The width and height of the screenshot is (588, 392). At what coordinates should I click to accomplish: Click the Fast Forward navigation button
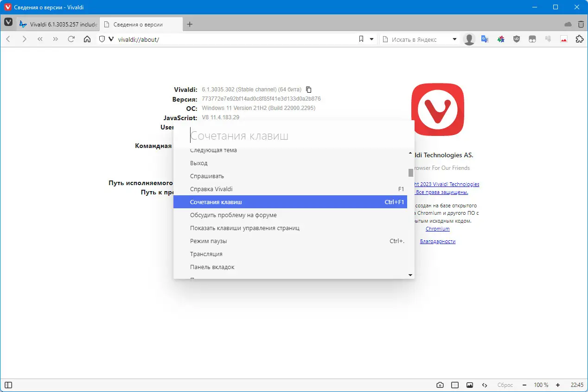pyautogui.click(x=56, y=39)
